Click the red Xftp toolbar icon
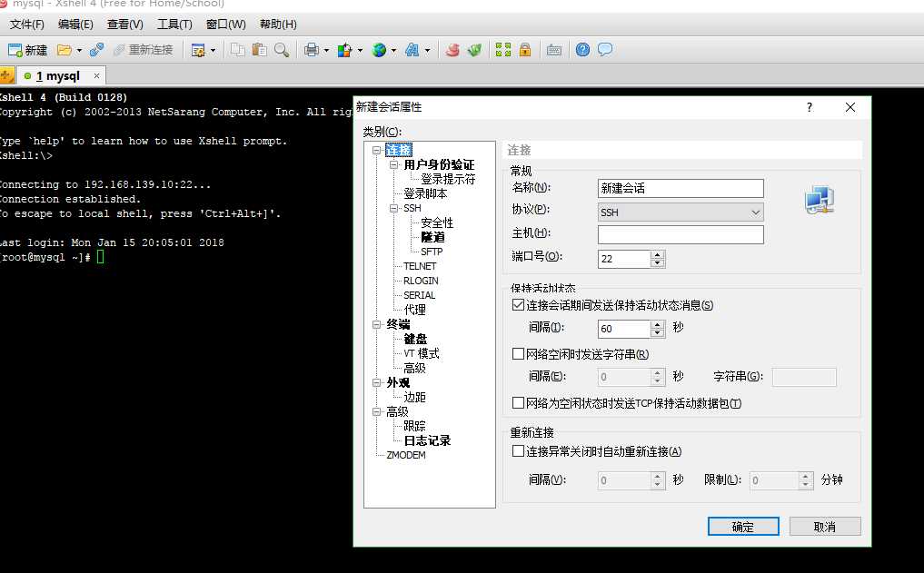924x573 pixels. point(452,50)
